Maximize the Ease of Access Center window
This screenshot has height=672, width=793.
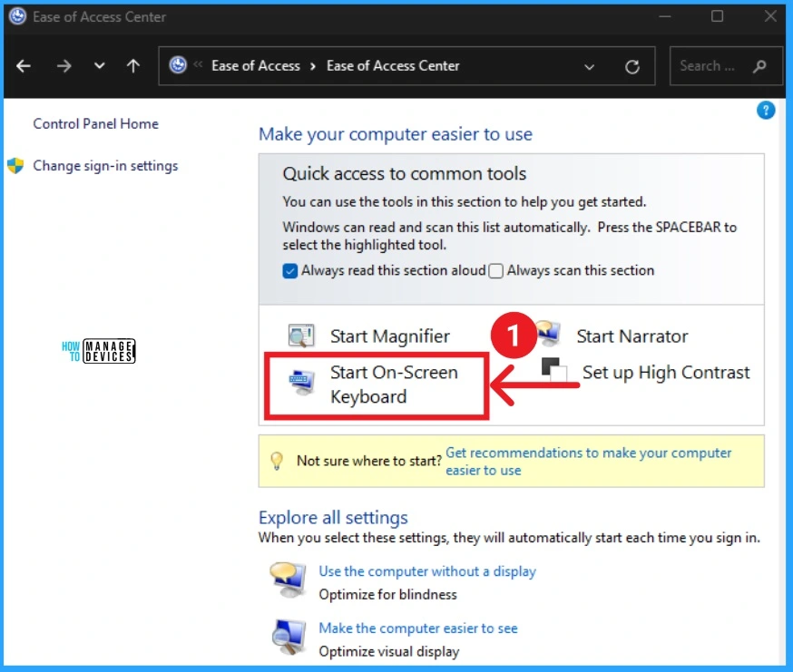pos(717,16)
